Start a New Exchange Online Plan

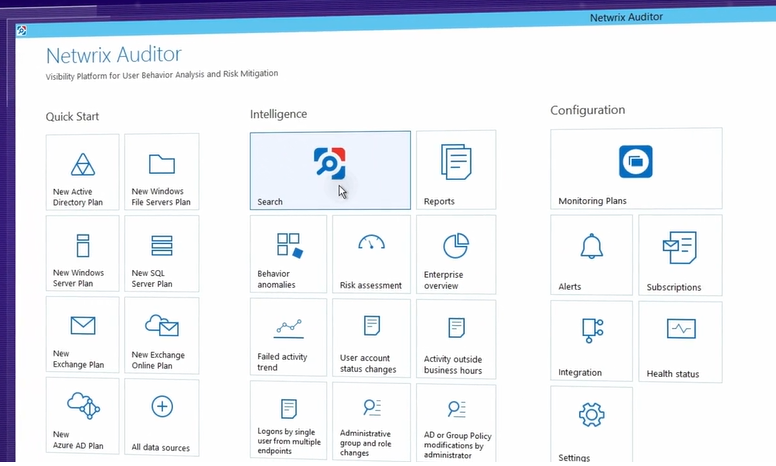162,335
